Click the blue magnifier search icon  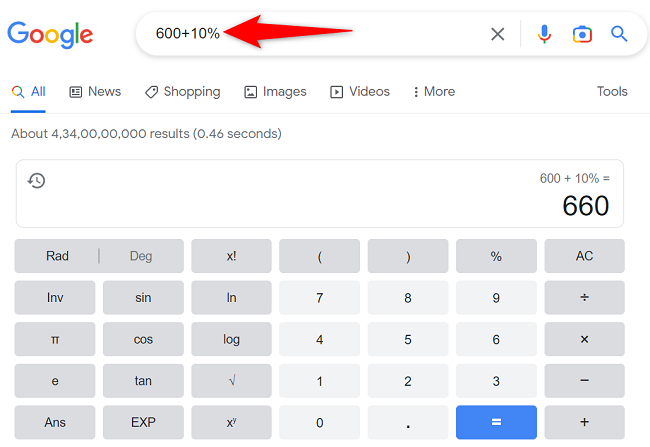pos(619,35)
